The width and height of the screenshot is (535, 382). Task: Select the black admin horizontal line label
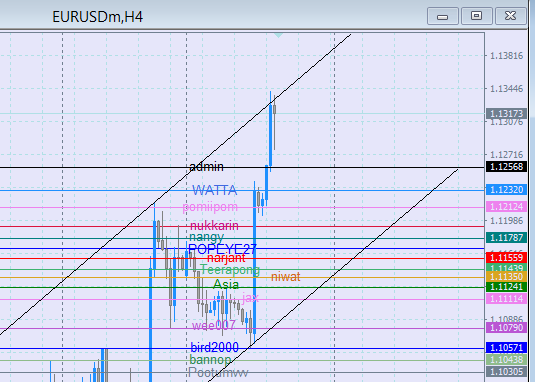(206, 167)
